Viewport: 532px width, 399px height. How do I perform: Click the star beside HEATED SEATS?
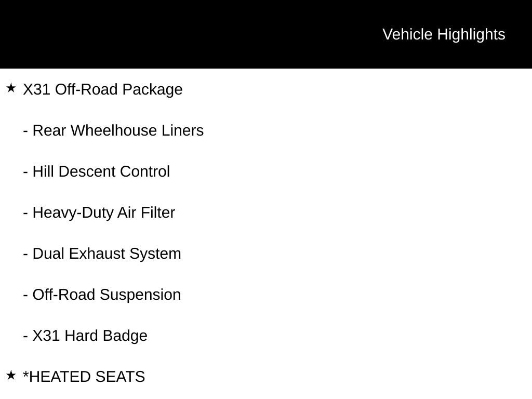[x=11, y=375]
